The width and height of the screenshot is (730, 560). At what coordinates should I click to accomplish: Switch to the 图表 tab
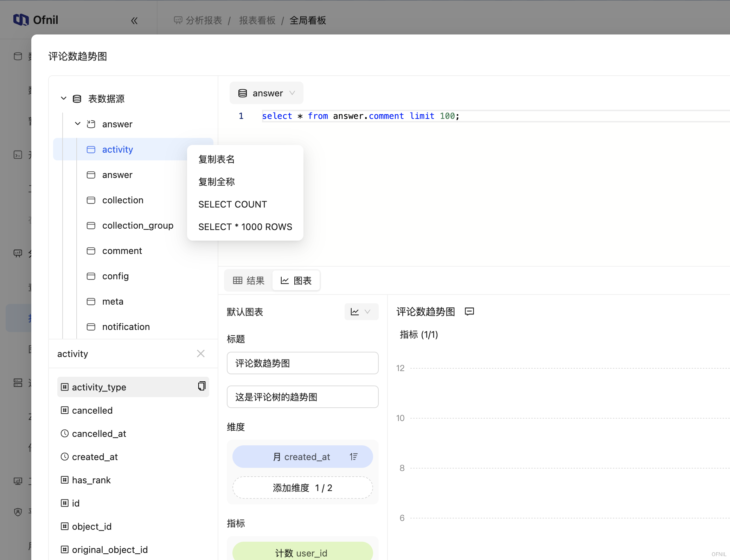coord(296,281)
